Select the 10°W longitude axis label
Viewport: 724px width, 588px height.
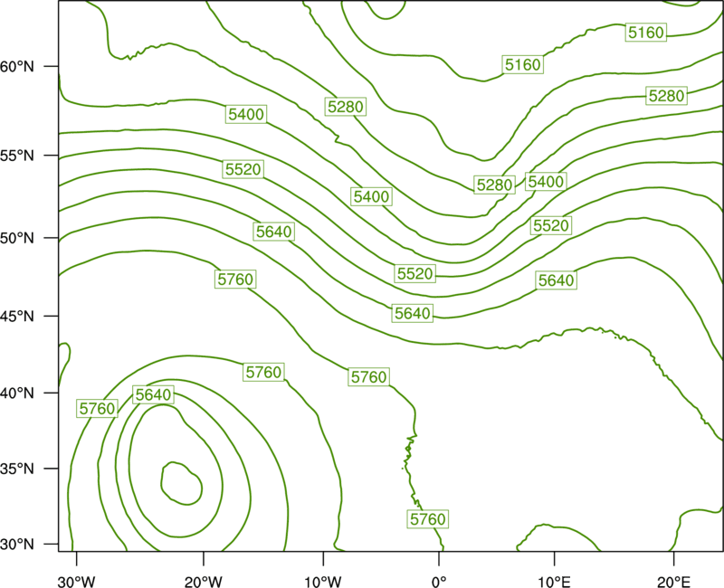(323, 582)
